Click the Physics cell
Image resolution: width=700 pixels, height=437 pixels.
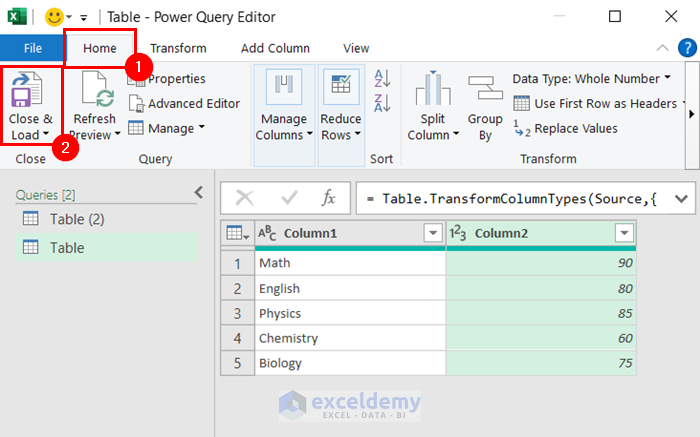coord(350,313)
